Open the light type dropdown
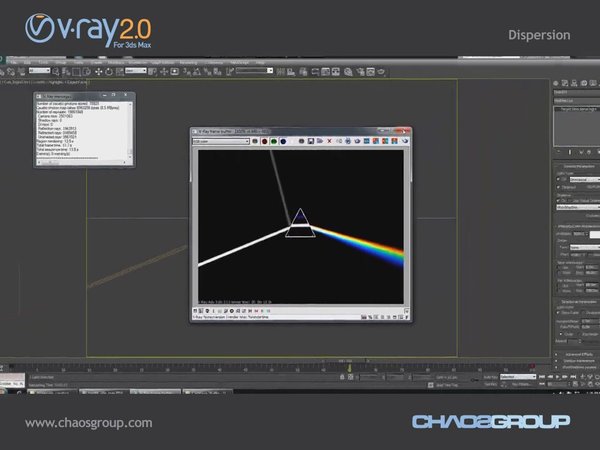 tap(584, 179)
